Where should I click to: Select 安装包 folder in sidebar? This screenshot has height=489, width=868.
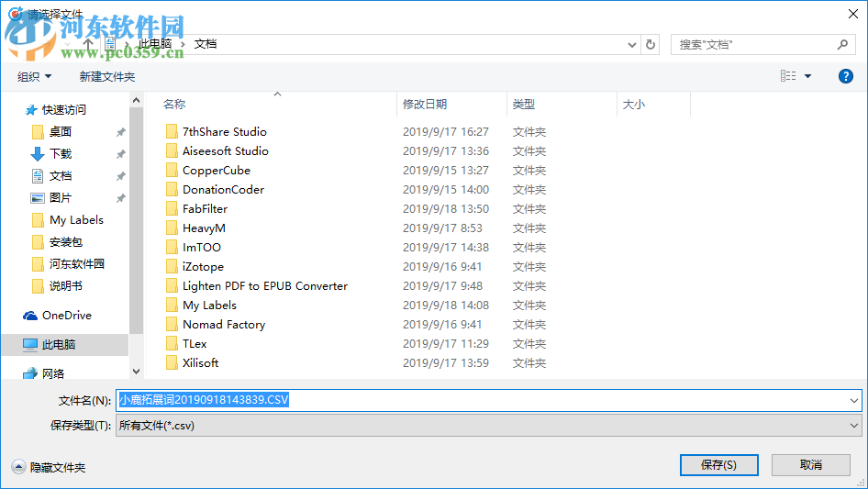65,242
